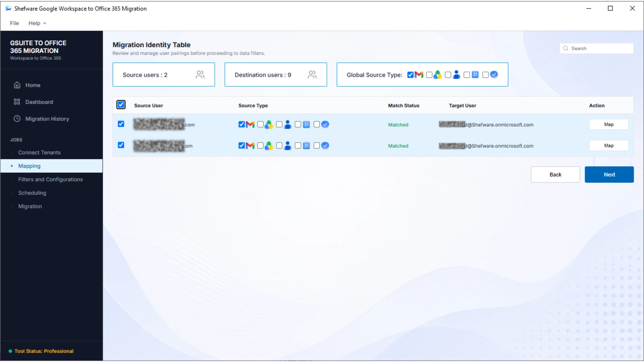Viewport: 644px width, 362px height.
Task: Click the Shefware app logo in title bar
Action: 8,8
